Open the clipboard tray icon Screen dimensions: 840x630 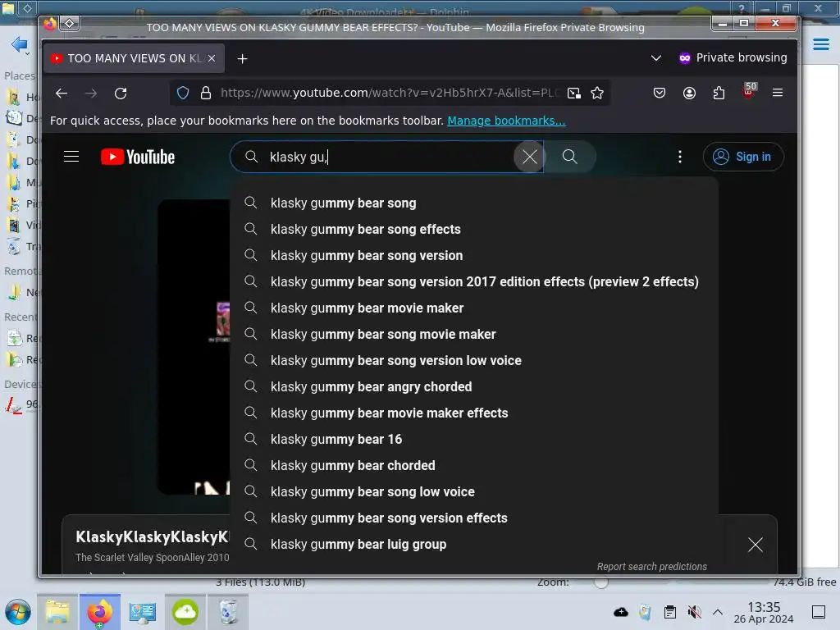pos(669,612)
